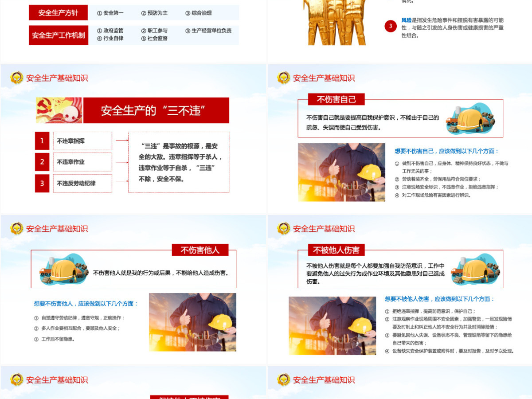Click the "② 预防为主" text
Image resolution: width=532 pixels, height=399 pixels.
tap(154, 13)
